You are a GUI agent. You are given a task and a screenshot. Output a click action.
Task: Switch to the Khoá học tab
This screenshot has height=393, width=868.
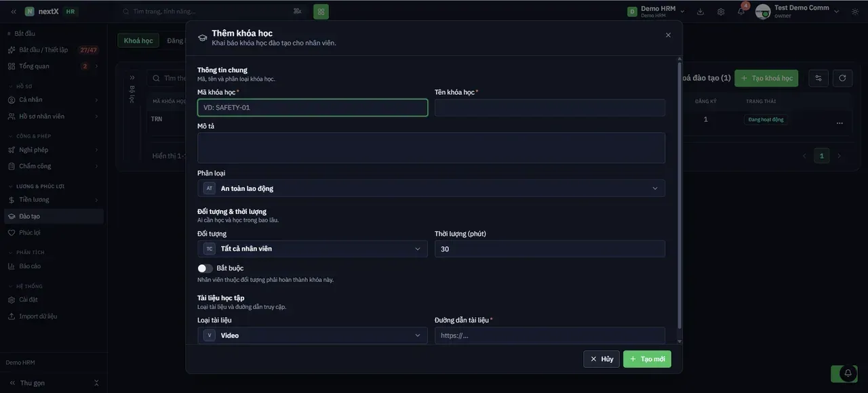138,41
